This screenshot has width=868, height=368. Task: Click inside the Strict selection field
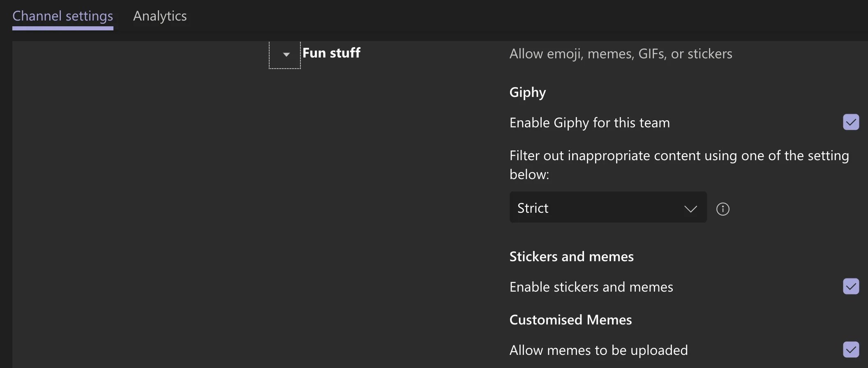575,207
